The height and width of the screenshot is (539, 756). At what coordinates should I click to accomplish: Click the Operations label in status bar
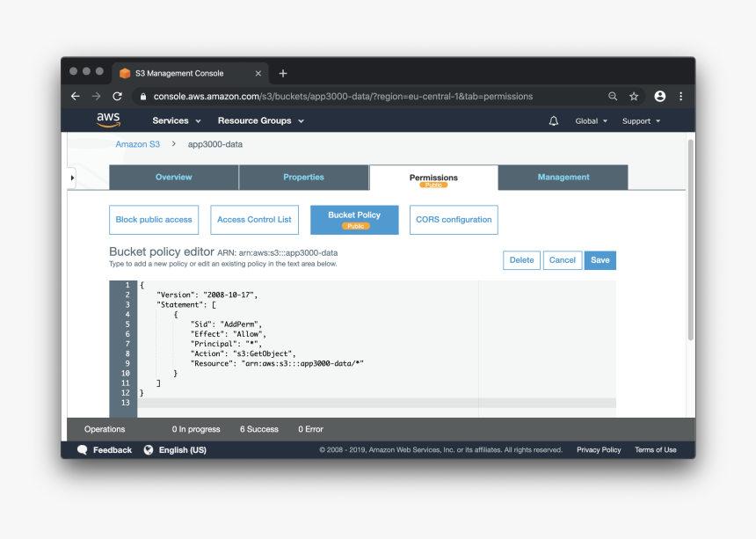[105, 429]
